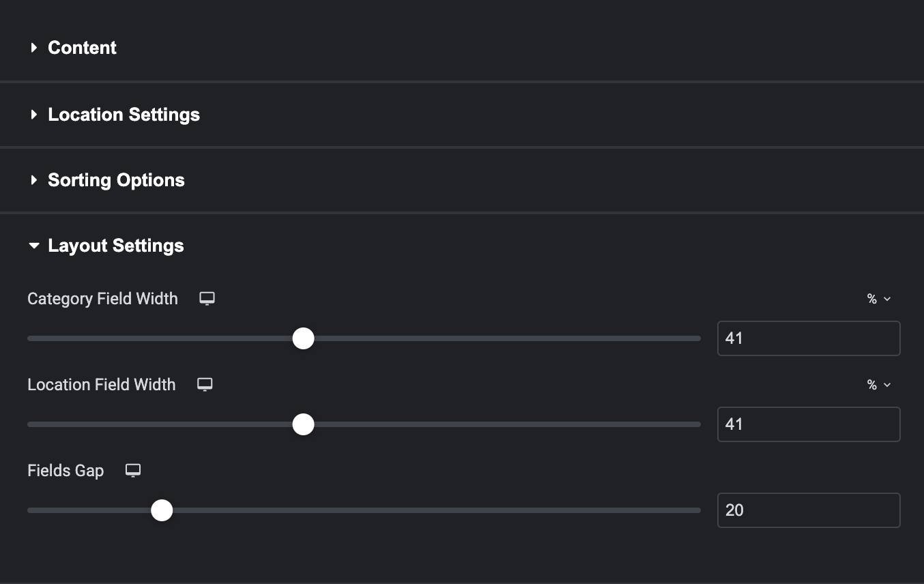Expand the Sorting Options section arrow
924x584 pixels.
[x=33, y=180]
